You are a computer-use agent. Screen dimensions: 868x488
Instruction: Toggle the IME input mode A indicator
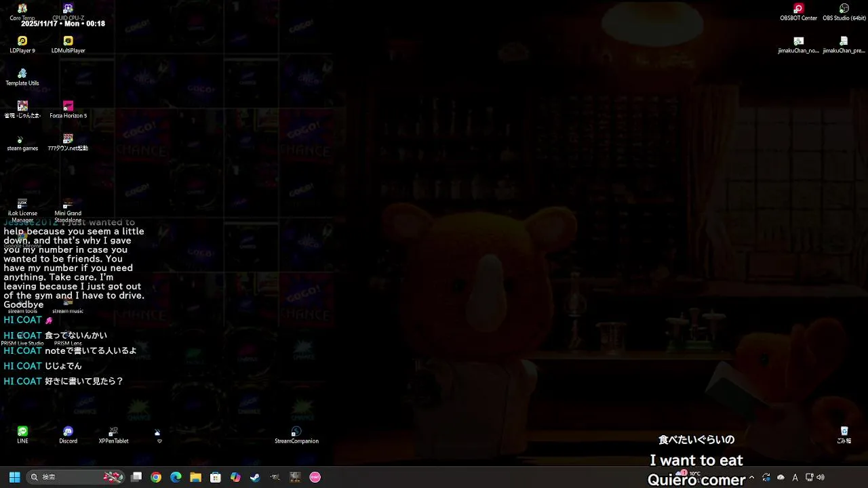(x=795, y=478)
